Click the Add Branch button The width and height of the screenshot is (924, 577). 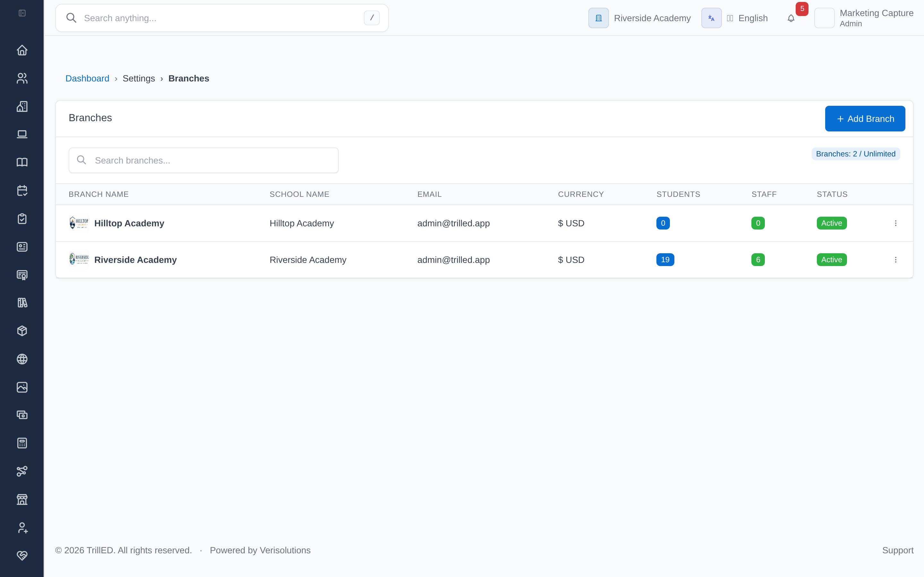click(x=865, y=119)
